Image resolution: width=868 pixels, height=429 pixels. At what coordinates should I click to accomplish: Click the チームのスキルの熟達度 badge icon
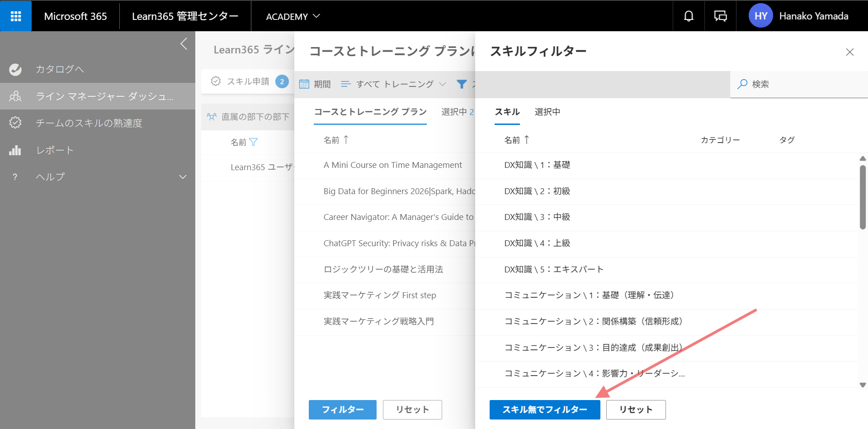point(15,123)
